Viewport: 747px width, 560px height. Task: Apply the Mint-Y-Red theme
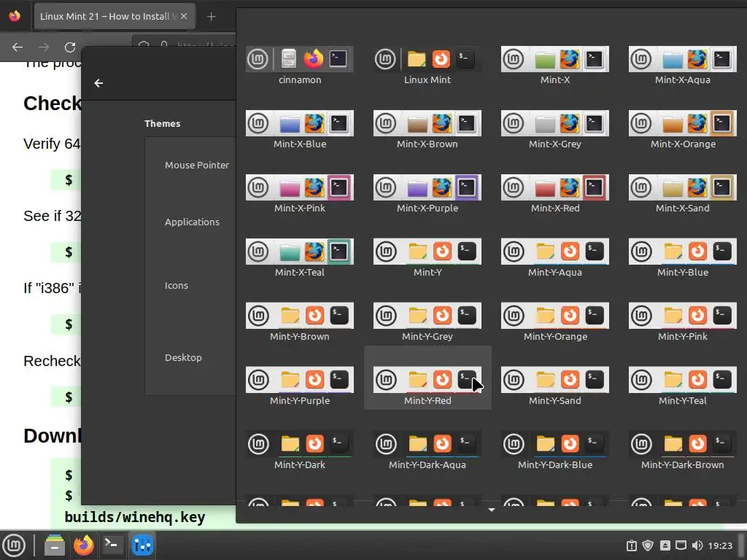(x=427, y=379)
